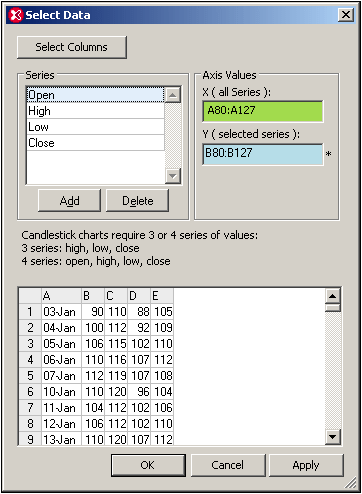Image resolution: width=362 pixels, height=494 pixels.
Task: Select row header 1
Action: point(30,312)
